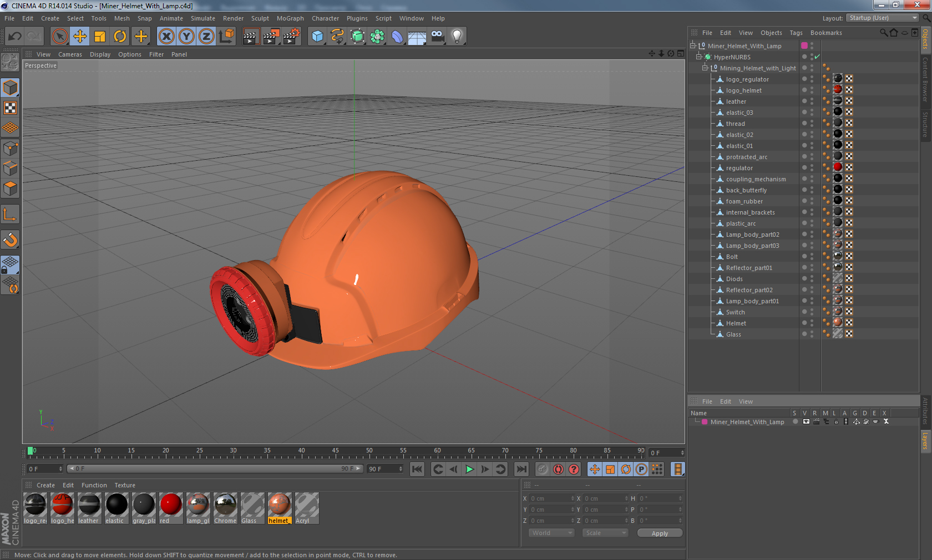Toggle HyperNURBS enable green checkmark
The image size is (932, 560).
817,57
